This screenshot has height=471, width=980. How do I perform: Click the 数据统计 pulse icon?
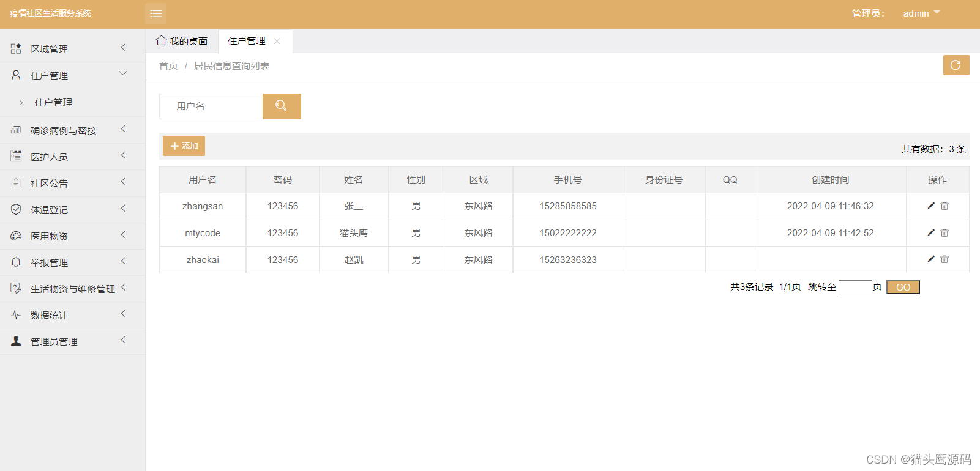tap(16, 314)
